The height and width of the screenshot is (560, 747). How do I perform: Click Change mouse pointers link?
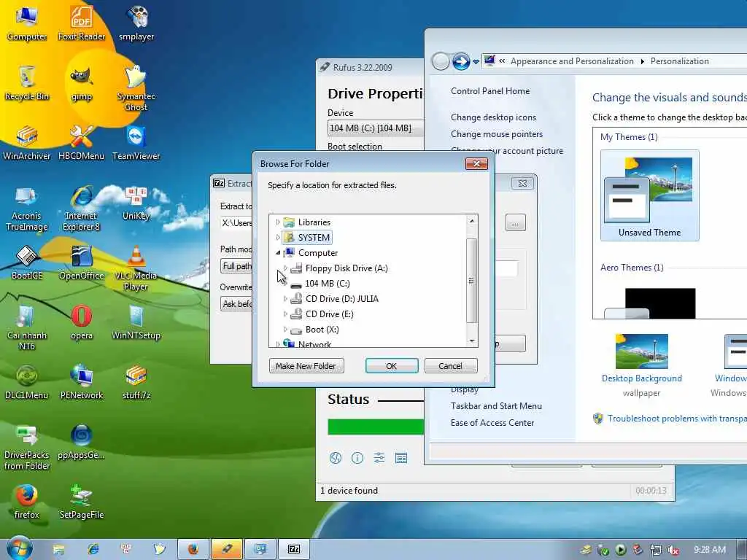(497, 134)
